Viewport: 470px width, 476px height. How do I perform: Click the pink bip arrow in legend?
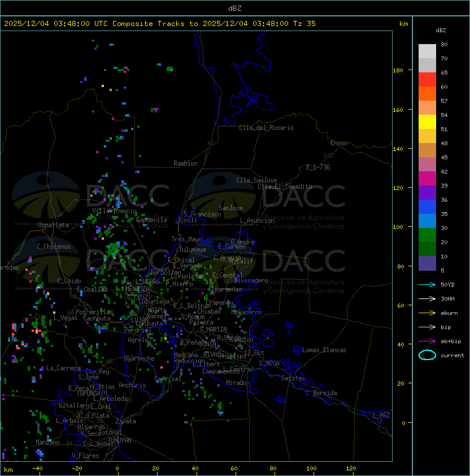[x=427, y=327]
